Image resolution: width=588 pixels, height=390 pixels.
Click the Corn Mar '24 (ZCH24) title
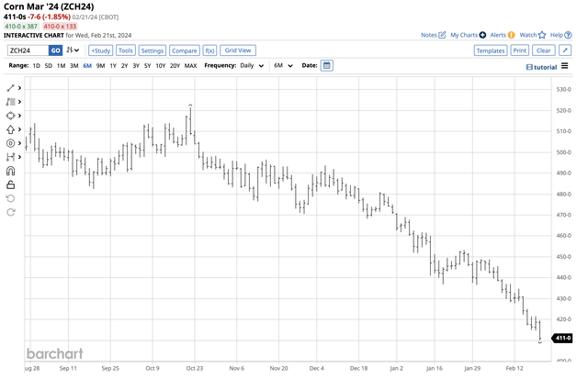tap(49, 6)
